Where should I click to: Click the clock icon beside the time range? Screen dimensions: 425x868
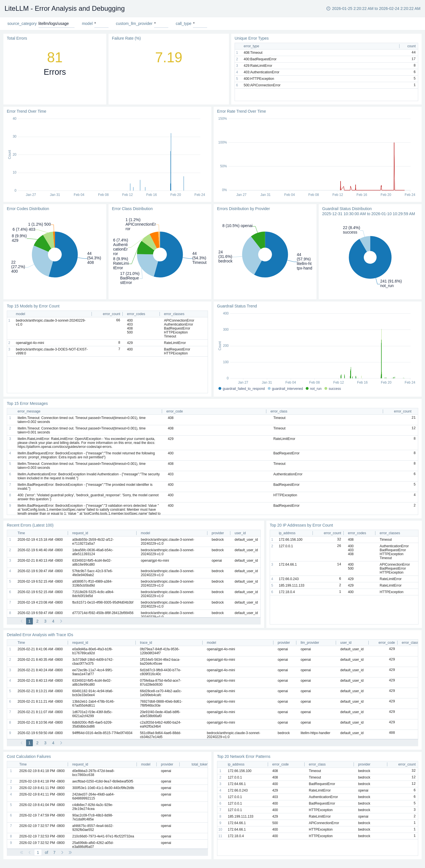tap(328, 8)
